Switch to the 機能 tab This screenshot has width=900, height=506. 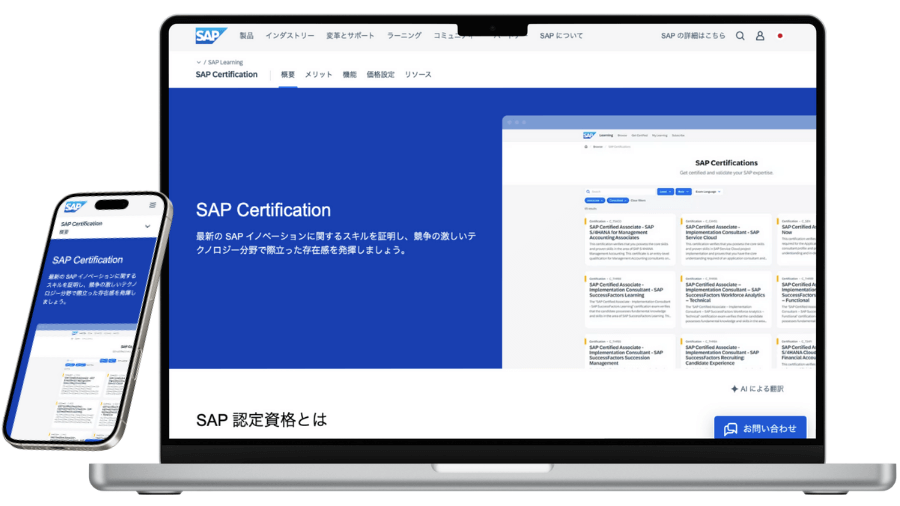pyautogui.click(x=349, y=75)
